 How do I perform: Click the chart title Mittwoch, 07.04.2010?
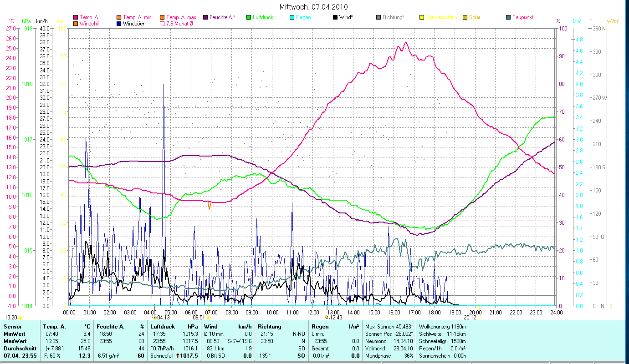(314, 7)
